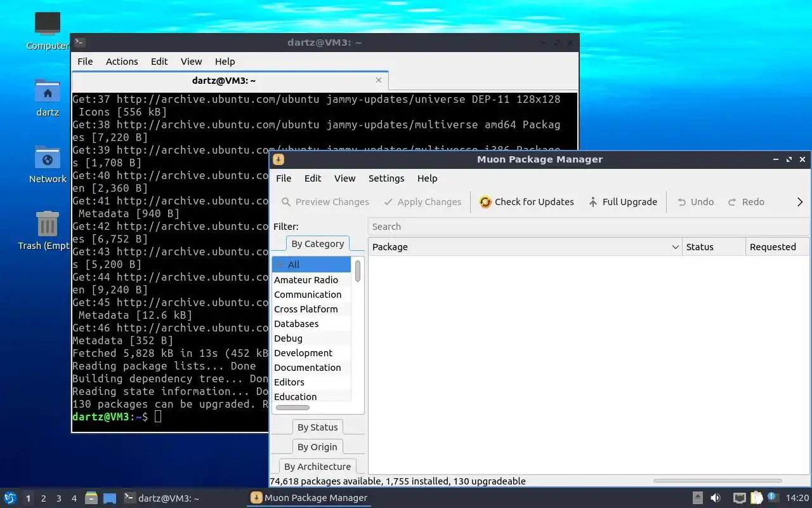812x508 pixels.
Task: Click the update notifier tray icon
Action: (x=773, y=497)
